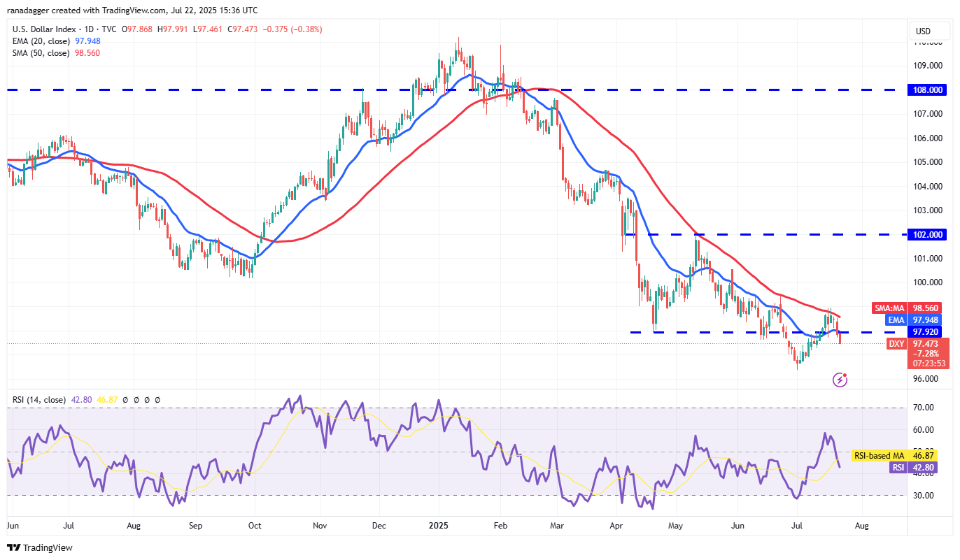Select the RSI (14, close) indicator legend
This screenshot has height=560, width=960.
pyautogui.click(x=39, y=400)
